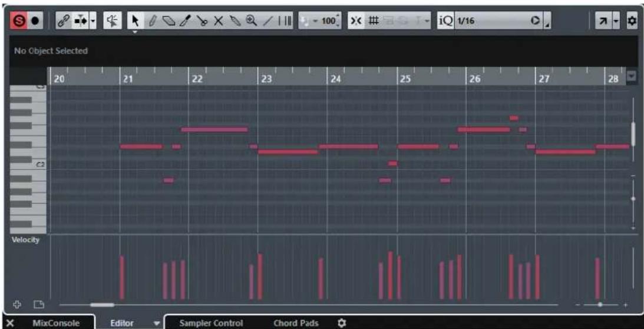The image size is (644, 329).
Task: Open the Editor tab dropdown arrow
Action: [x=157, y=323]
